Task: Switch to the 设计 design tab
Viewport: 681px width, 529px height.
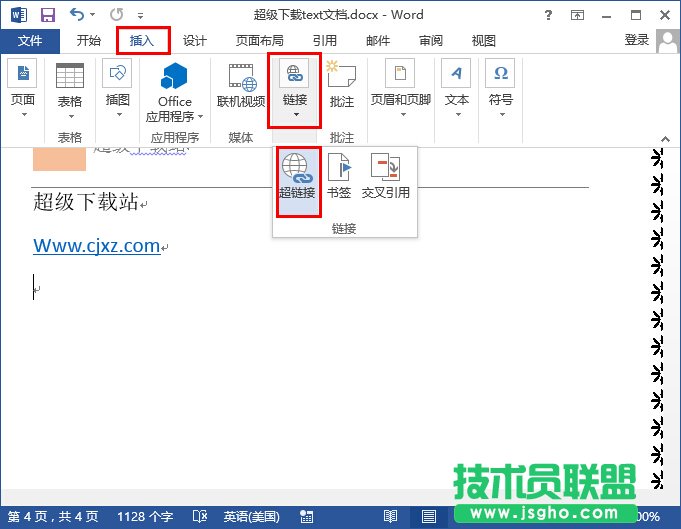Action: tap(195, 41)
